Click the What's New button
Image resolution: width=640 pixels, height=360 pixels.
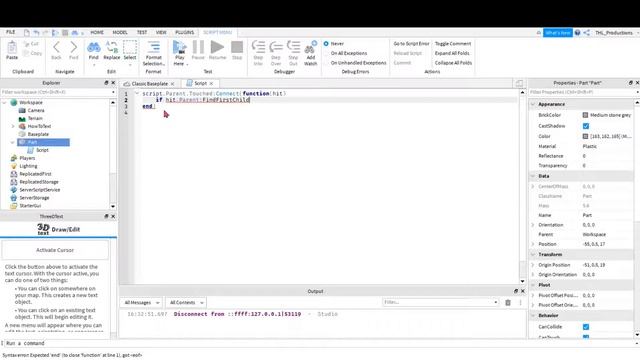click(558, 33)
